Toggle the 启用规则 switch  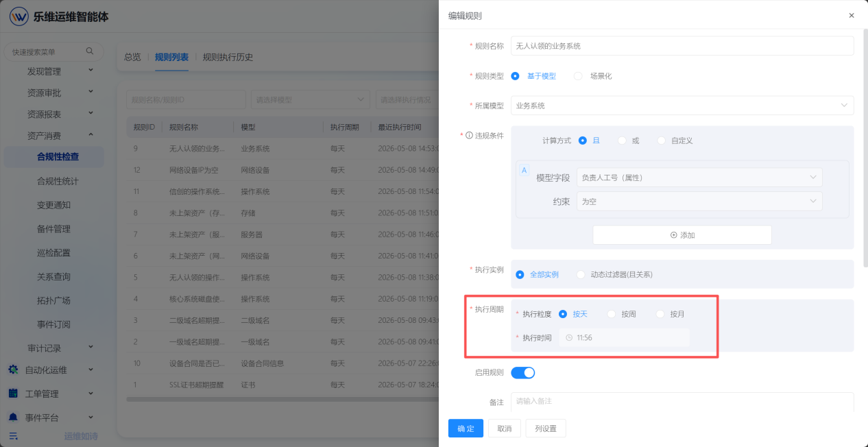(522, 373)
